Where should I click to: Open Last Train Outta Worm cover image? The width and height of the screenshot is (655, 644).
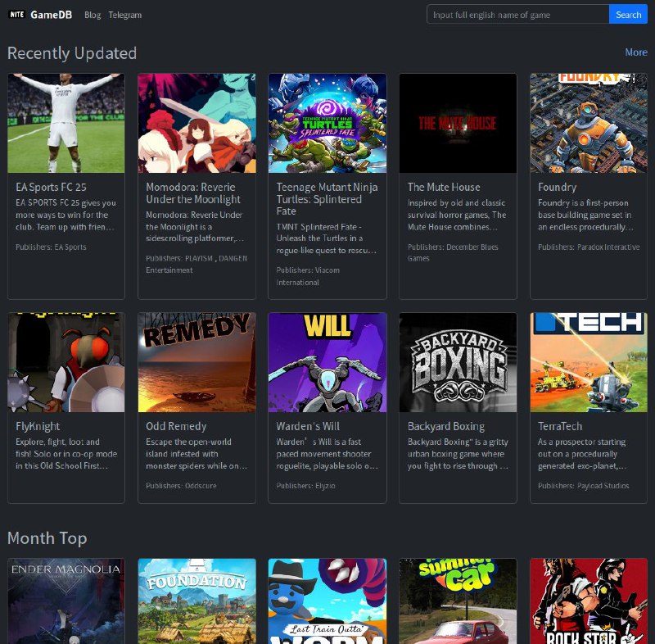click(x=327, y=601)
